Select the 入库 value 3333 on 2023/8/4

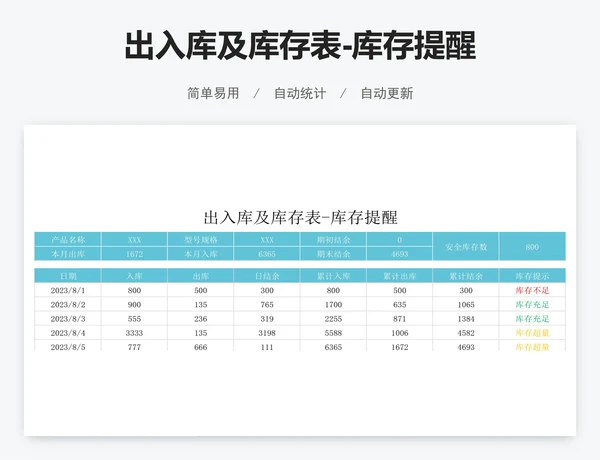click(x=134, y=332)
